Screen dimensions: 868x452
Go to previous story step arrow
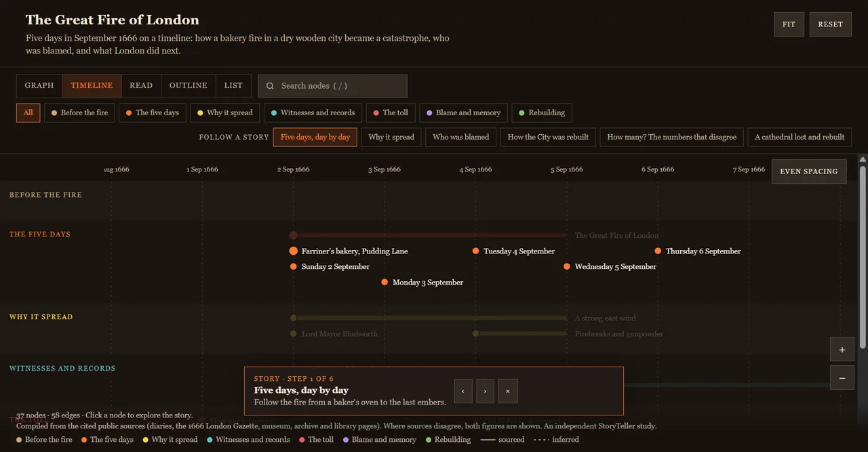(x=463, y=391)
